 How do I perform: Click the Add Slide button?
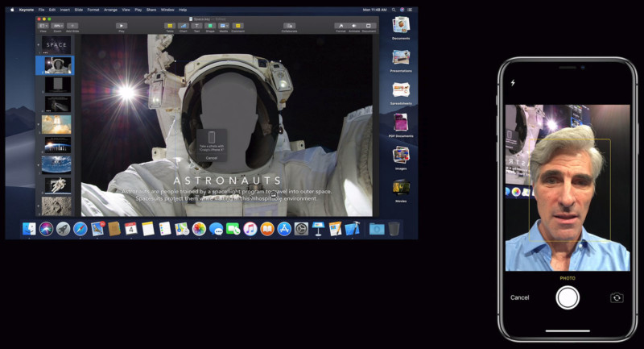tap(72, 26)
